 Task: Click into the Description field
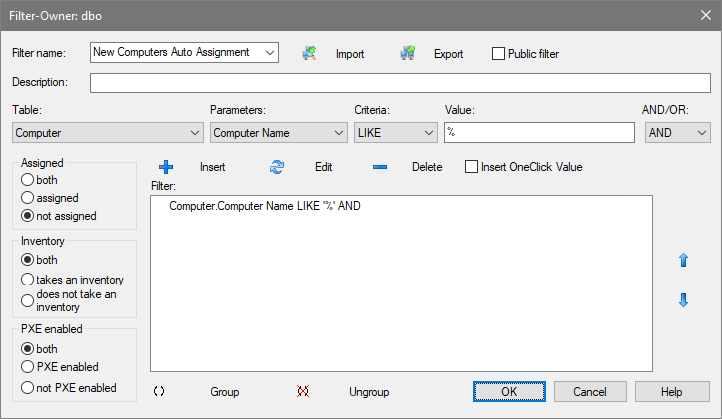[400, 83]
